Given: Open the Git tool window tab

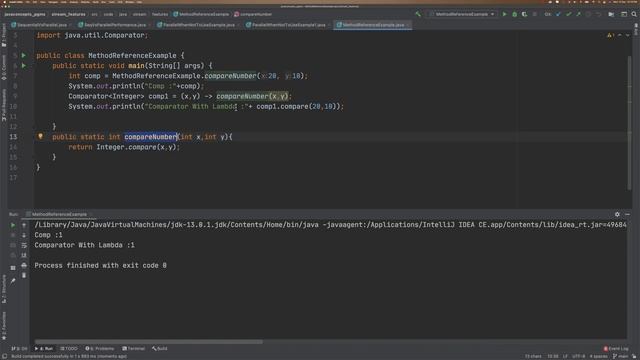Looking at the screenshot, I should tap(19, 349).
